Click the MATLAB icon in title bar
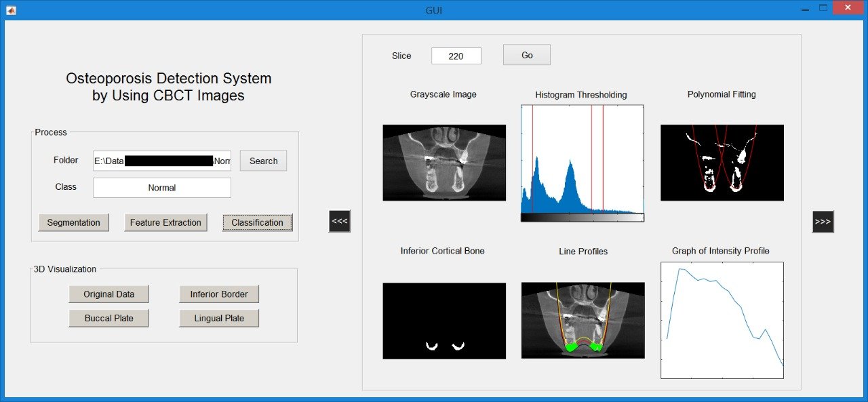The width and height of the screenshot is (868, 402). coord(11,10)
